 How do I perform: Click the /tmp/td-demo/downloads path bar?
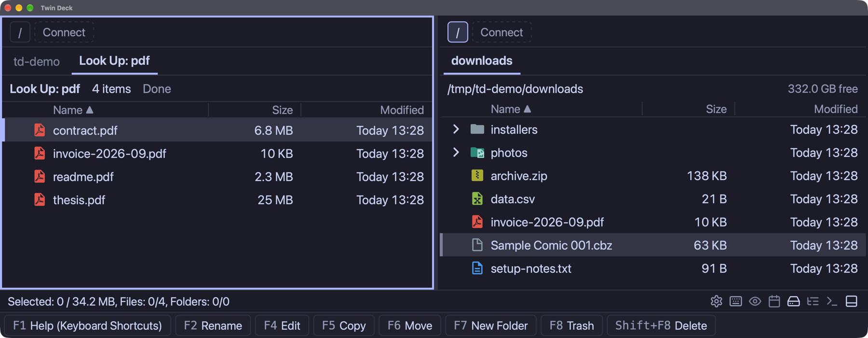point(515,89)
